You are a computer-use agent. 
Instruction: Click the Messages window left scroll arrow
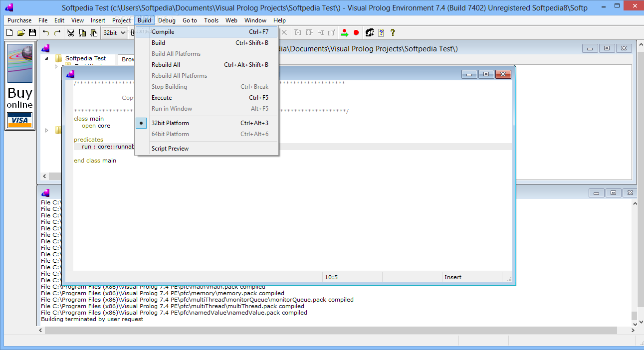click(41, 331)
